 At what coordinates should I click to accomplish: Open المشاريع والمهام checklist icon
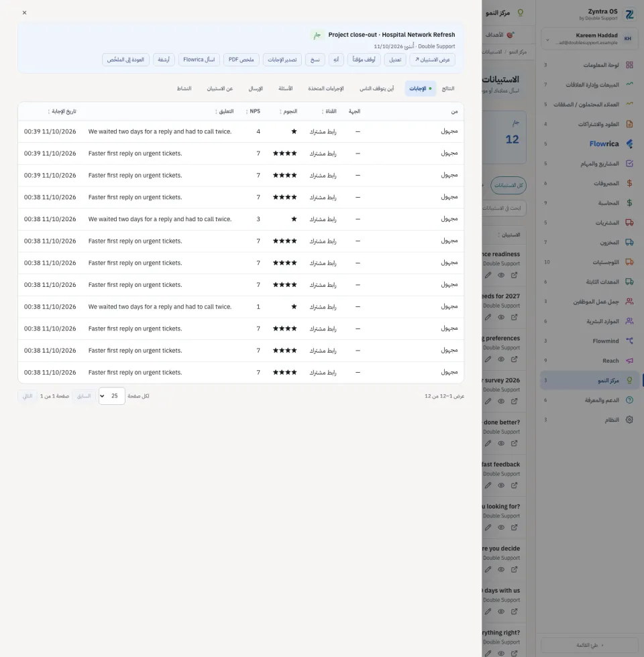[x=629, y=164]
